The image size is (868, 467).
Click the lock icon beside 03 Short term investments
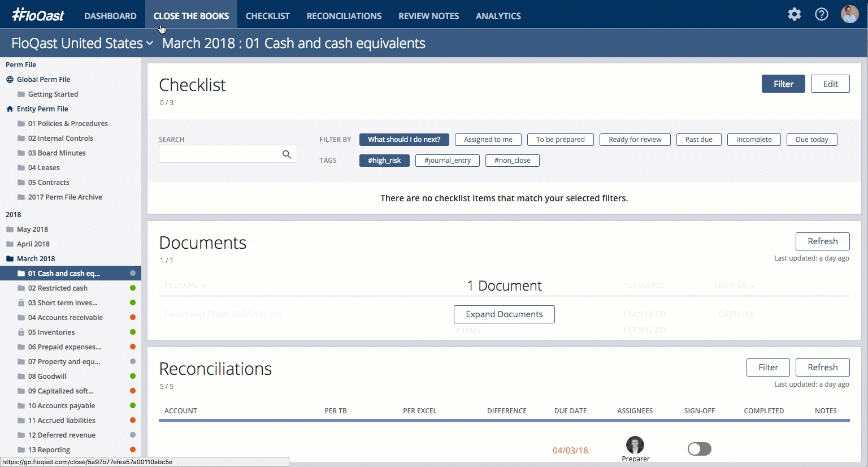[21, 303]
